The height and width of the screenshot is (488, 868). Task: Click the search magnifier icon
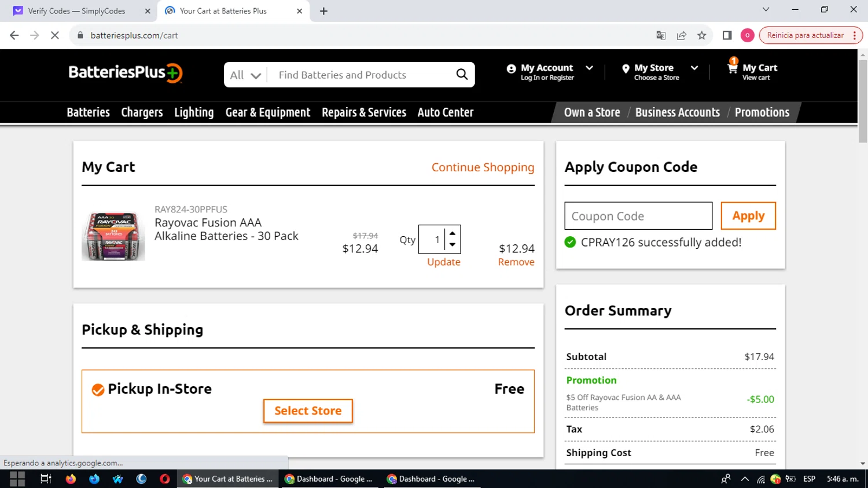[x=462, y=75]
